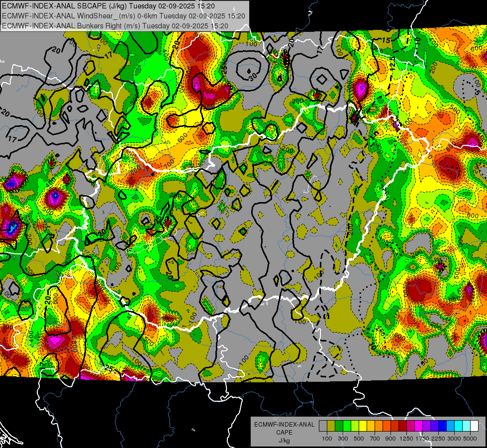This screenshot has height=448, width=487.
Task: Select the bright magenta legend swatch before 1750
Action: pos(419,426)
